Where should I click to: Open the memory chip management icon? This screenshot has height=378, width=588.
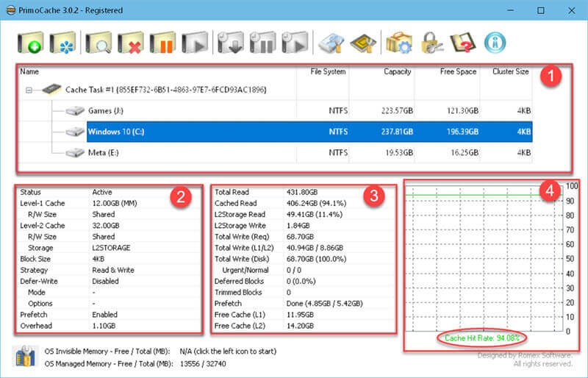[363, 43]
